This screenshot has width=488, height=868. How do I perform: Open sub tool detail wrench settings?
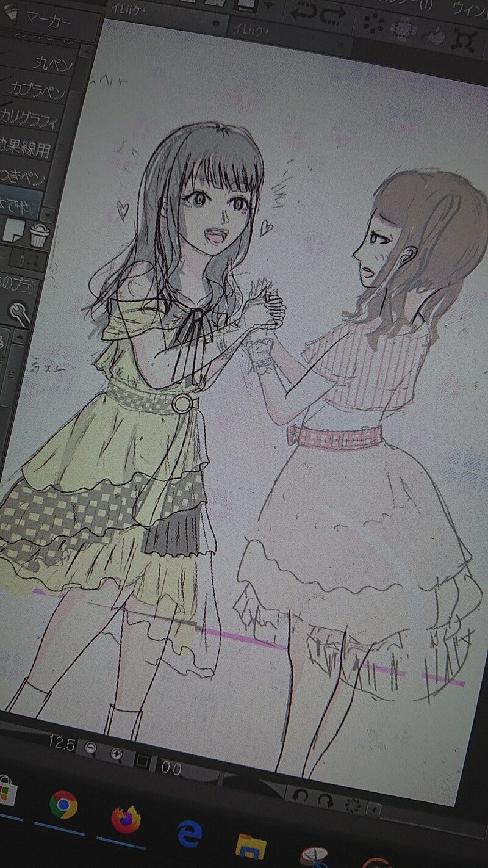coord(20,313)
